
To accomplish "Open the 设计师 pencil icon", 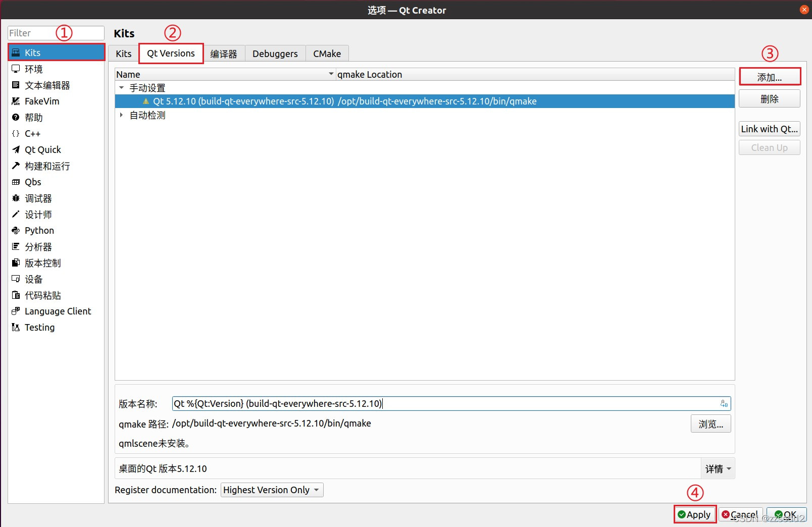I will tap(16, 214).
